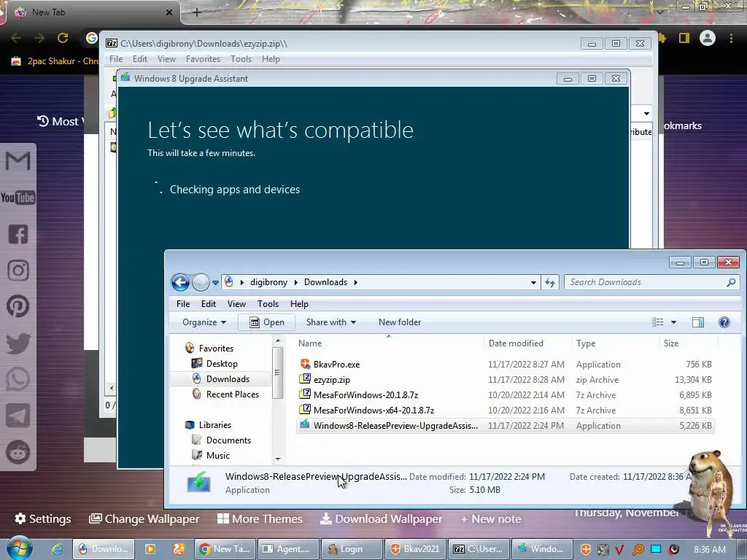Image resolution: width=747 pixels, height=560 pixels.
Task: Click the Explorer back navigation arrow
Action: [181, 282]
